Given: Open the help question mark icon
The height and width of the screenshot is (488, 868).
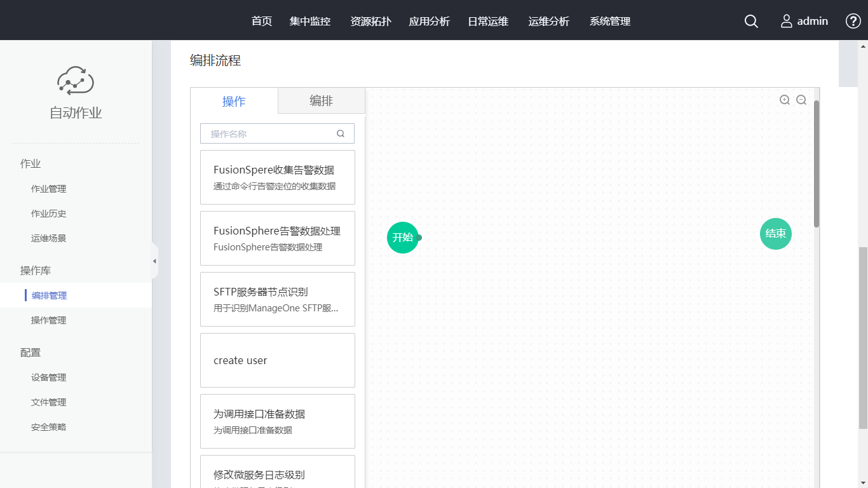Looking at the screenshot, I should tap(853, 21).
